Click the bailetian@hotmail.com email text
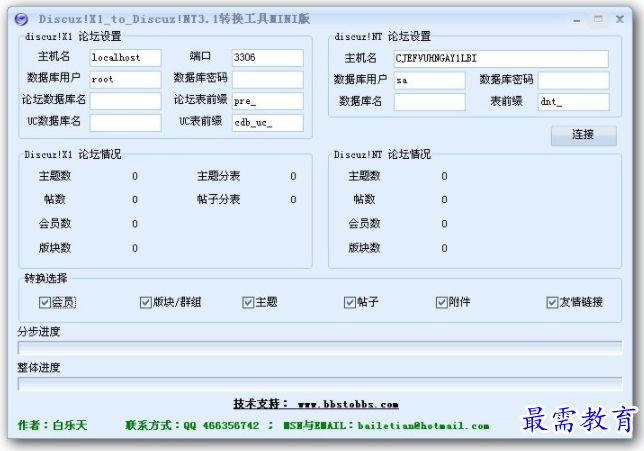The height and width of the screenshot is (451, 644). click(423, 426)
